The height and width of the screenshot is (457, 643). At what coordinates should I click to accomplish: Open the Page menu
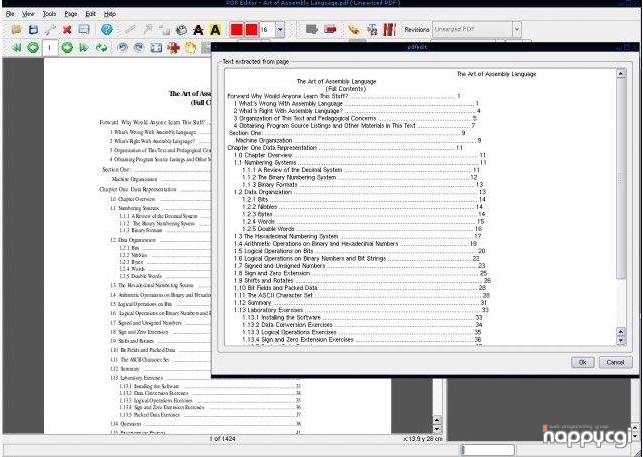point(71,14)
